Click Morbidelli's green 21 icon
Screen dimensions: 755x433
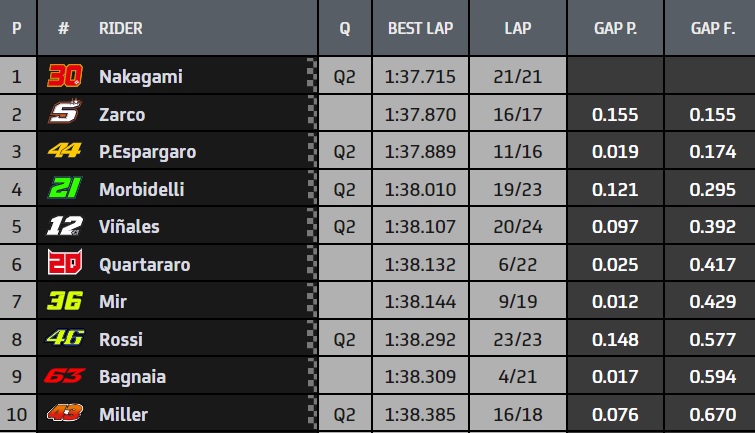64,189
